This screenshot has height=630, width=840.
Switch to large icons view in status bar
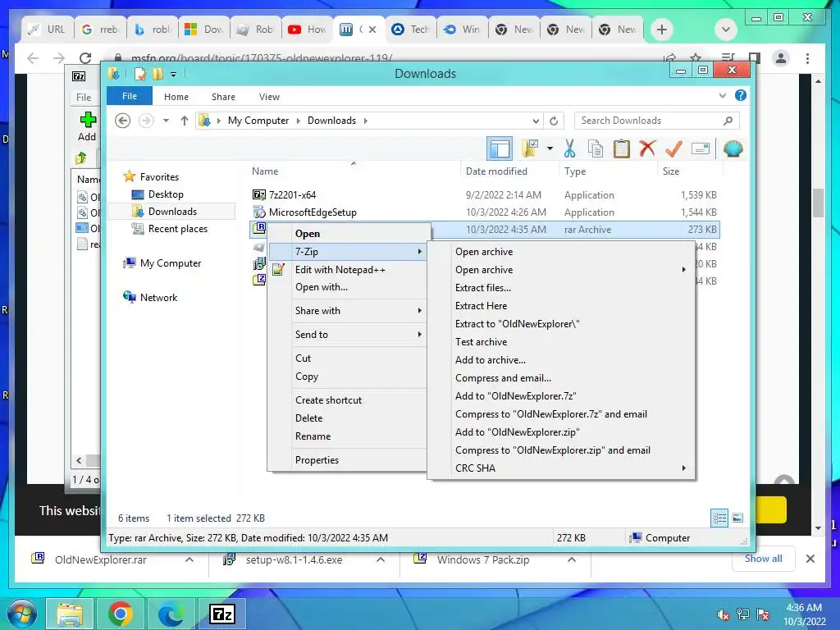click(x=737, y=518)
